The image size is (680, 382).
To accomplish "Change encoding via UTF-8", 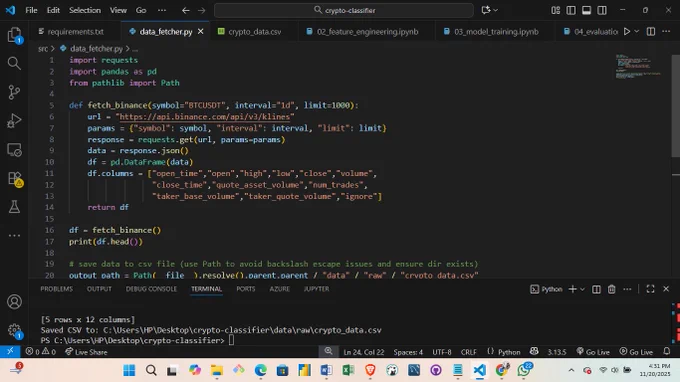I will coord(441,352).
